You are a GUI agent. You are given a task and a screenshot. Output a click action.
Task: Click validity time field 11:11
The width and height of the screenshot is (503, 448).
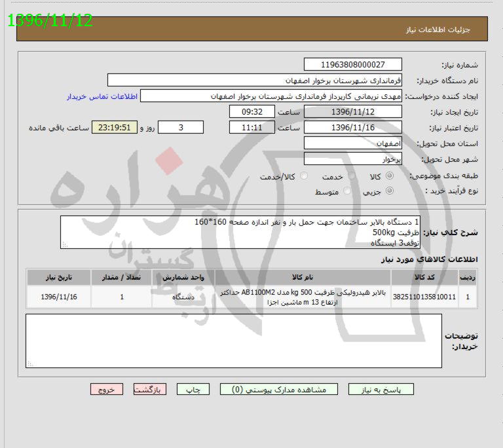pos(252,128)
